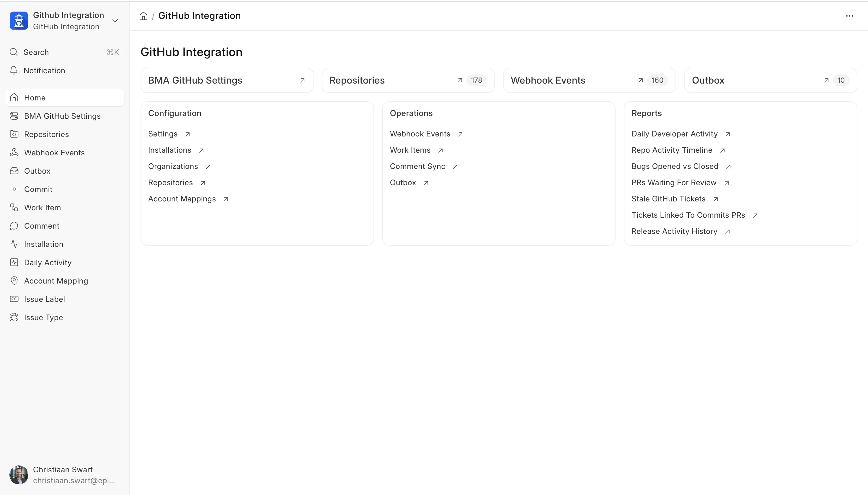
Task: Open Stale GitHub Tickets report
Action: point(668,199)
